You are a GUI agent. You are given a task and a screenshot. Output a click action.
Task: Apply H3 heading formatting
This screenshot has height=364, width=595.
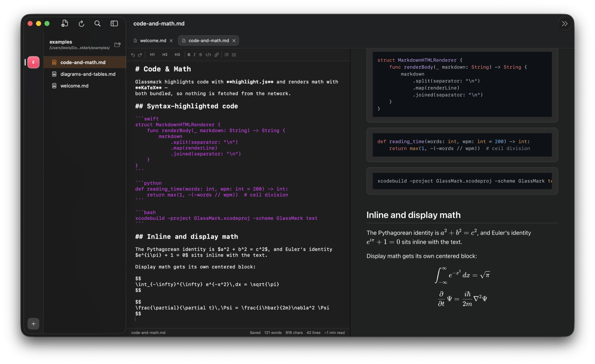click(x=177, y=55)
